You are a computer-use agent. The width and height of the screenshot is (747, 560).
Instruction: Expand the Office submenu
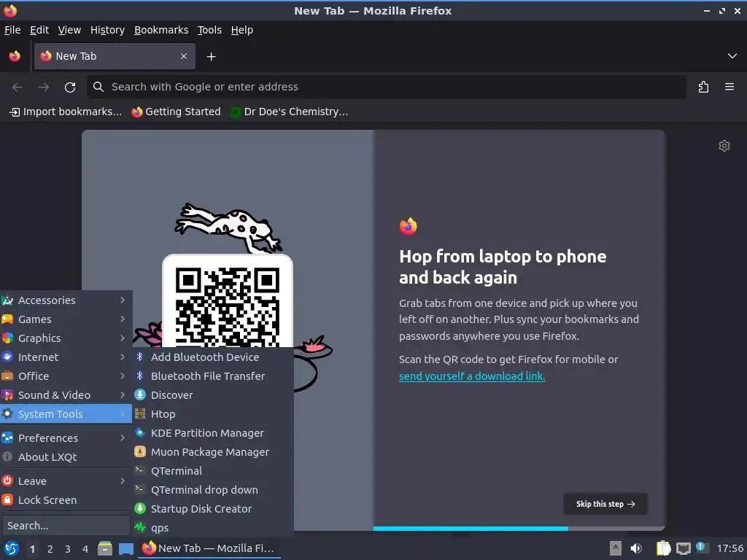[x=66, y=376]
